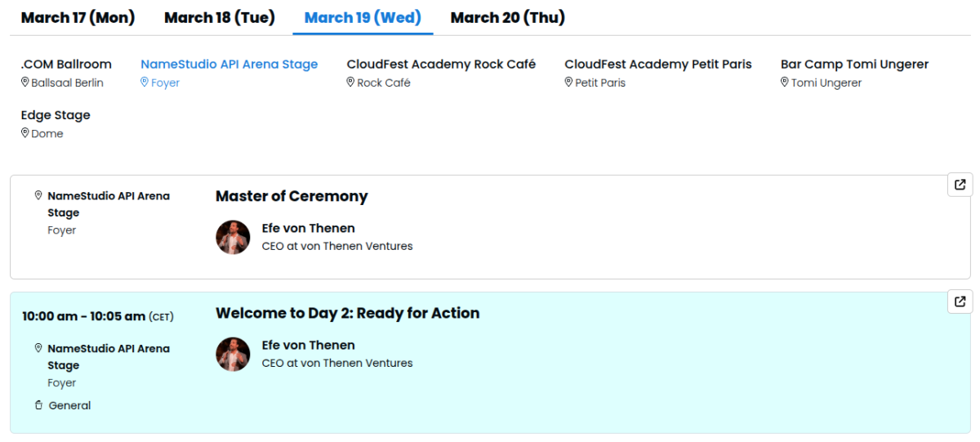The height and width of the screenshot is (442, 980).
Task: Open the Welcome to Day 2 session title
Action: click(x=347, y=313)
